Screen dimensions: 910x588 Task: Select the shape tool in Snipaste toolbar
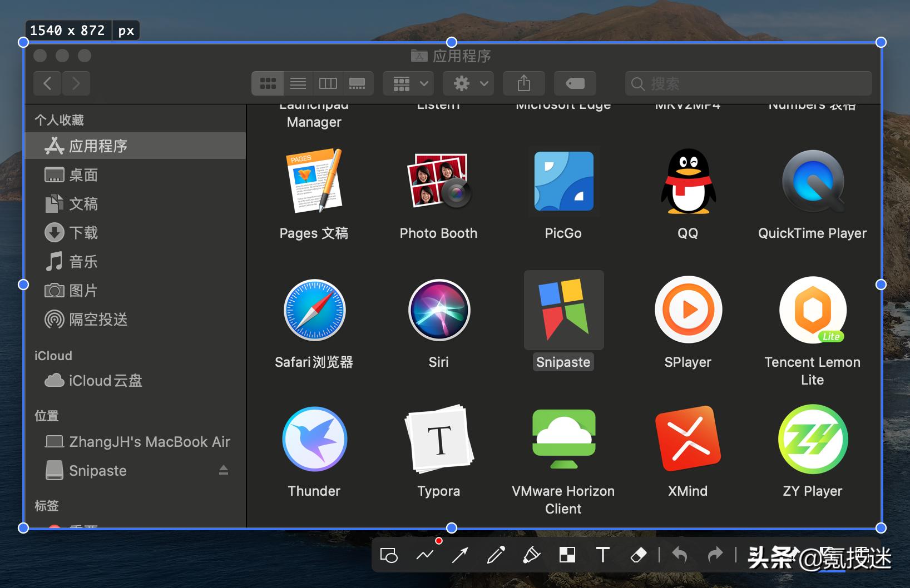(388, 555)
